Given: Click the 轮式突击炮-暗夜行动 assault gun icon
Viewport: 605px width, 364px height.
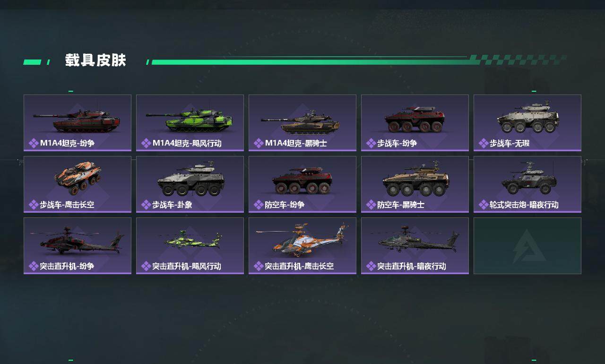Looking at the screenshot, I should [529, 179].
